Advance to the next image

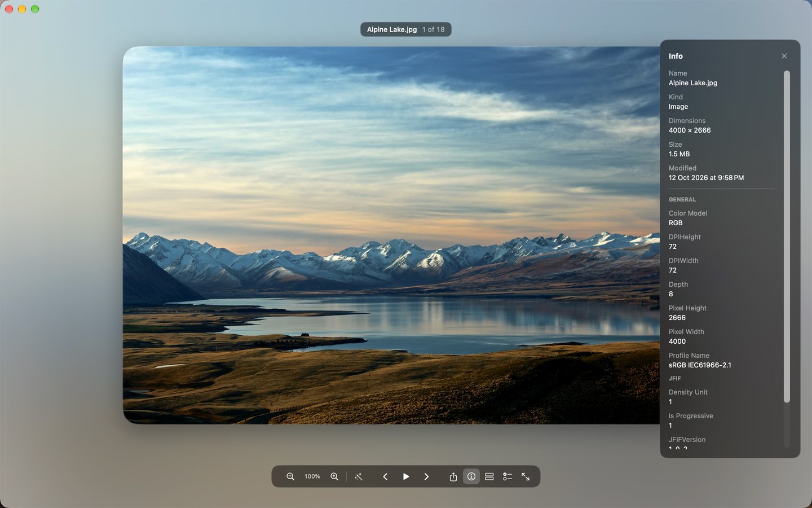426,476
